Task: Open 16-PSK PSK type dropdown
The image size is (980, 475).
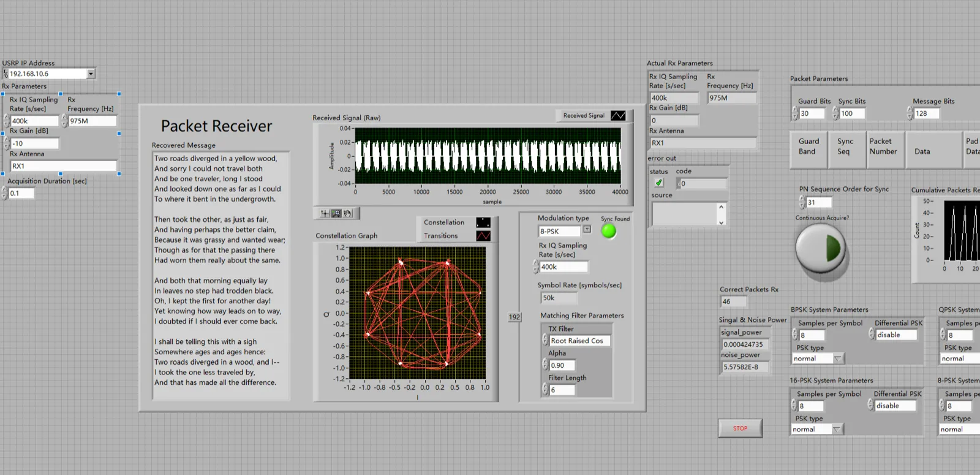Action: [838, 430]
